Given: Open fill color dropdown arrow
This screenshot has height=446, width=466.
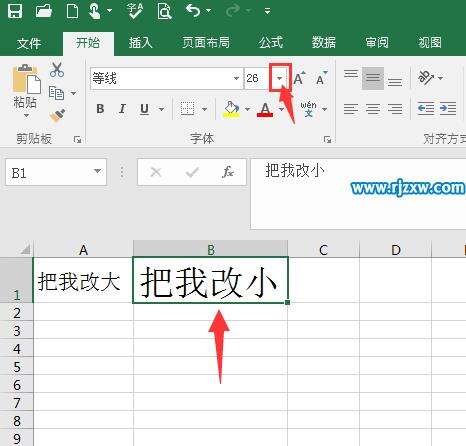Looking at the screenshot, I should coord(247,109).
